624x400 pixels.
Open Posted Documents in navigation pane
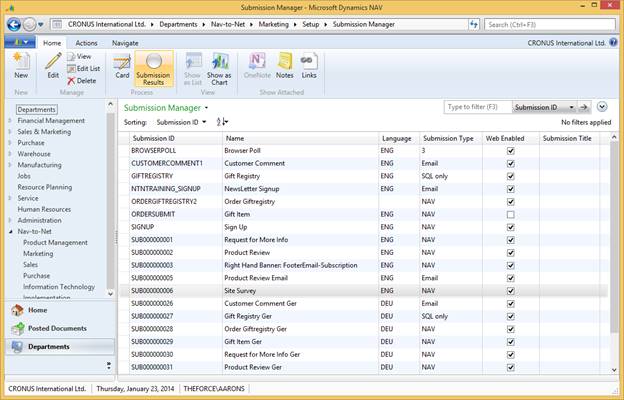pos(57,328)
